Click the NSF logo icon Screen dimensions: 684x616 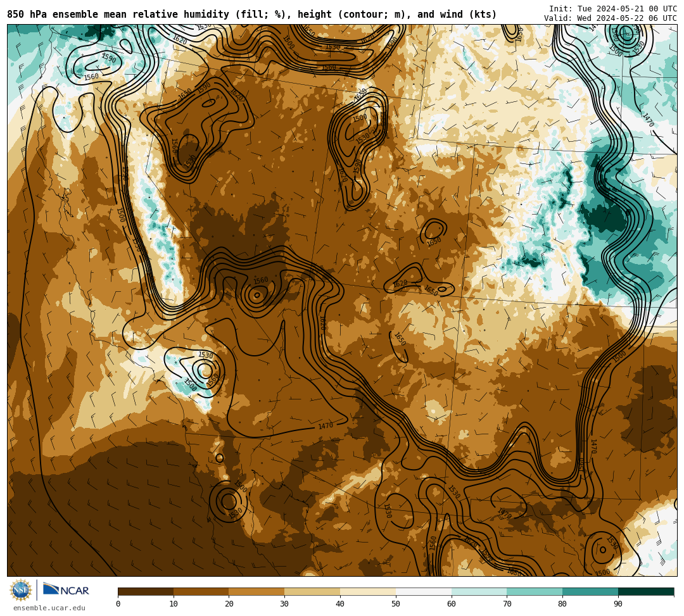pos(21,590)
